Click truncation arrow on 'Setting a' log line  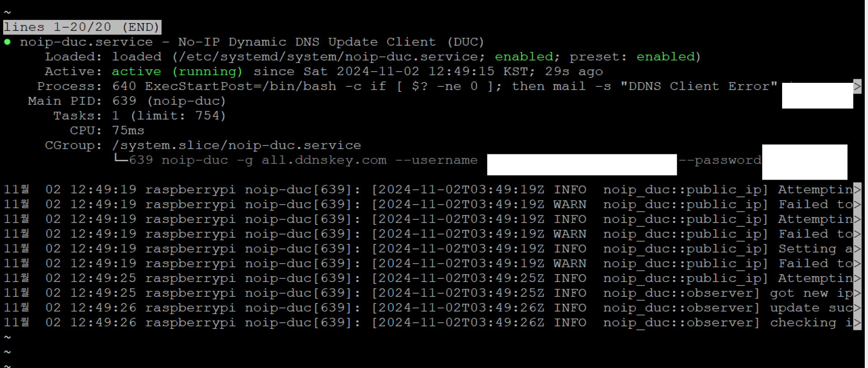pos(857,249)
